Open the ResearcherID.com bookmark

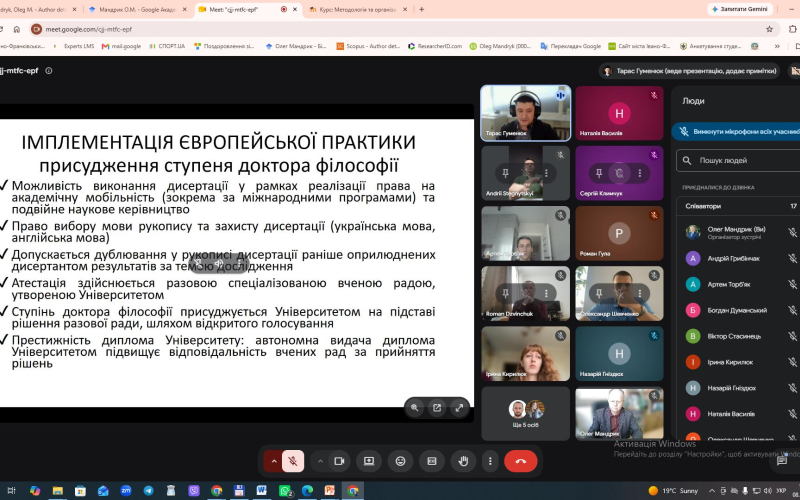pos(435,46)
